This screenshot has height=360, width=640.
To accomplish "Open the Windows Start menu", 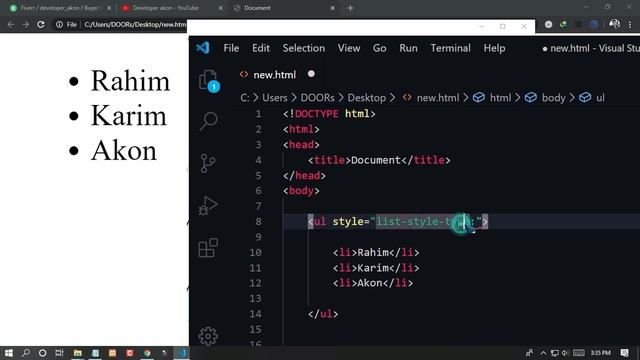I will coord(9,353).
